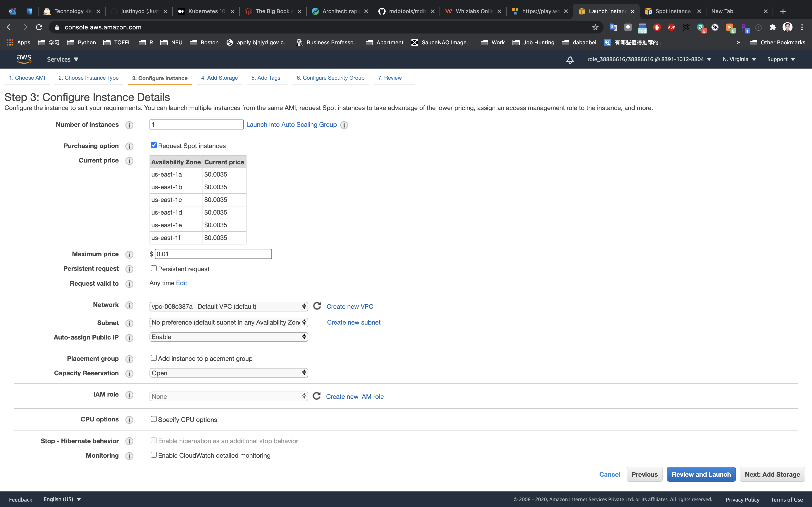Click info icon next to Purchasing option
The width and height of the screenshot is (812, 507).
129,146
